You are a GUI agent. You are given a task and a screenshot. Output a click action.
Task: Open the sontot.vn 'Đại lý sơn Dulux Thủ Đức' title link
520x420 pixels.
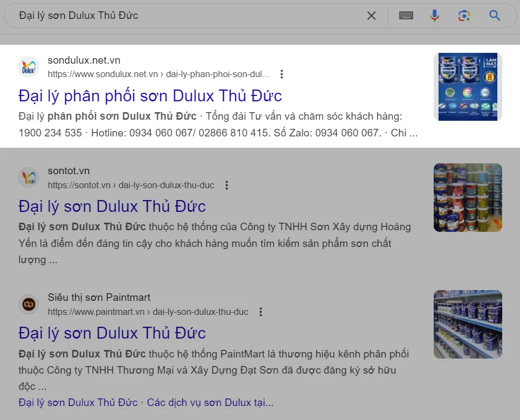[112, 206]
